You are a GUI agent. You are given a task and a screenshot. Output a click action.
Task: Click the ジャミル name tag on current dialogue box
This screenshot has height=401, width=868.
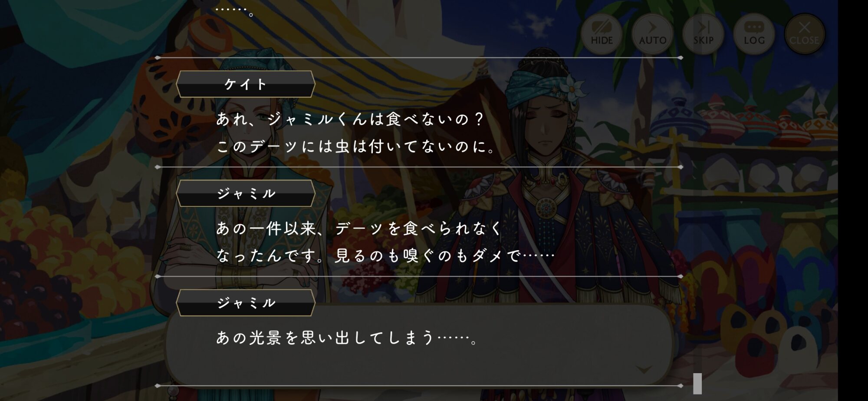pyautogui.click(x=246, y=303)
